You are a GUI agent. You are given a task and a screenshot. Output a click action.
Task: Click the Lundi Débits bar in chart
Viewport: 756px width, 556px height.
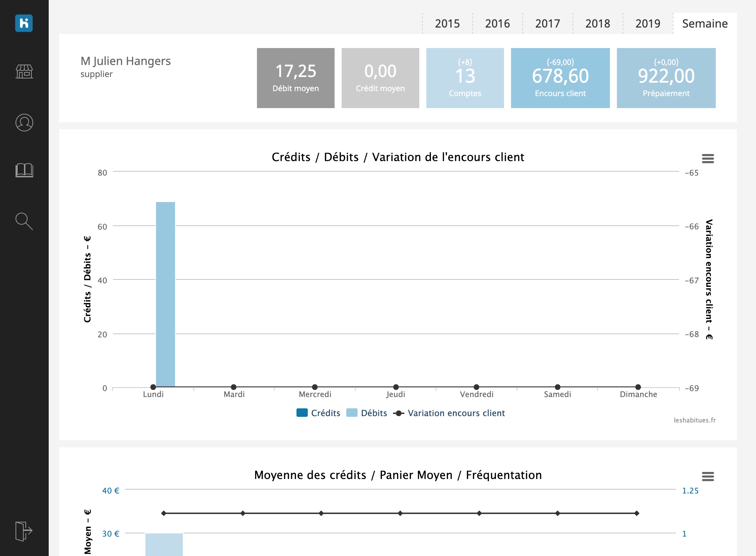click(x=166, y=294)
